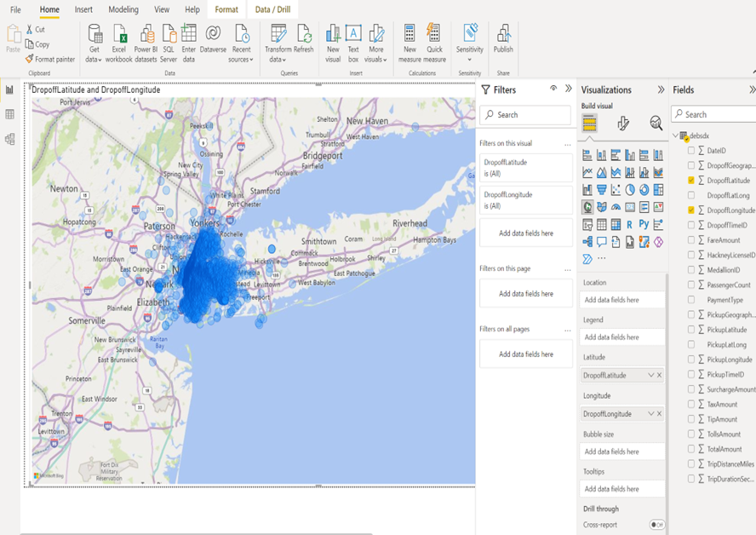Switch to the Insert ribbon tab
The image size is (756, 535).
[83, 9]
